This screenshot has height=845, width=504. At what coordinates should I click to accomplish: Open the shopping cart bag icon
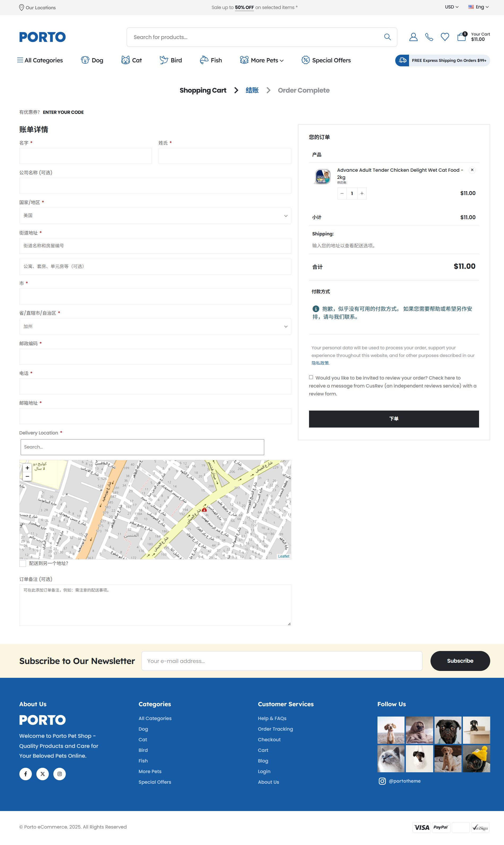(461, 37)
